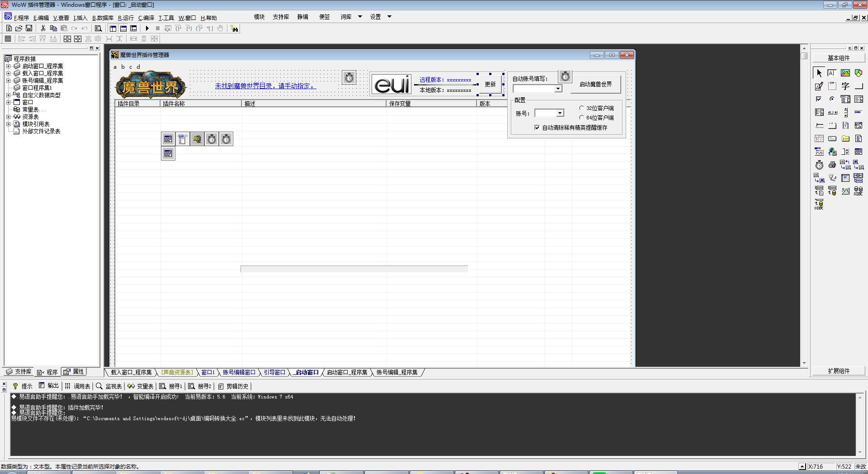Select the Timer component in component box
Screen dimensions: 868x474
[x=819, y=165]
